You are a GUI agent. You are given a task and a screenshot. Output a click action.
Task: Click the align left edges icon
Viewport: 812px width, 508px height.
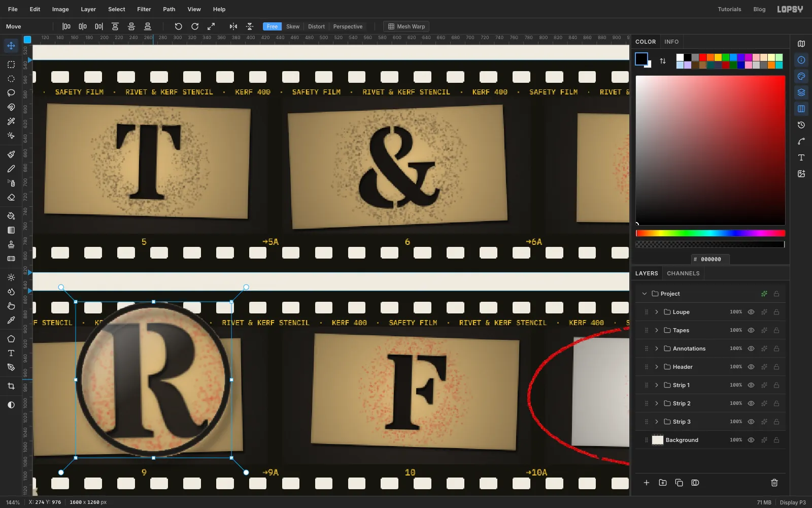[x=66, y=26]
